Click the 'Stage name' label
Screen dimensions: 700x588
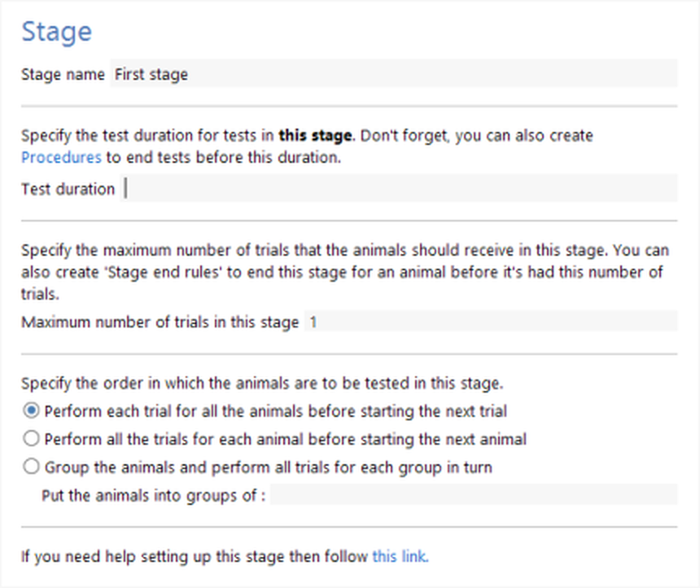[63, 74]
